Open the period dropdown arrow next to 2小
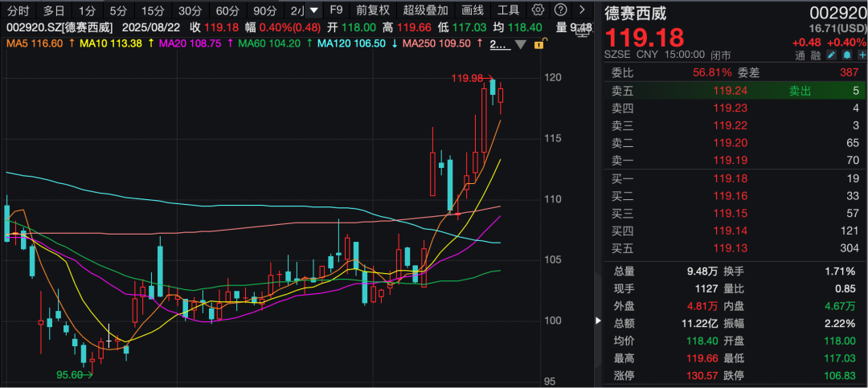Screen dimensions: 868x388 [x=314, y=10]
